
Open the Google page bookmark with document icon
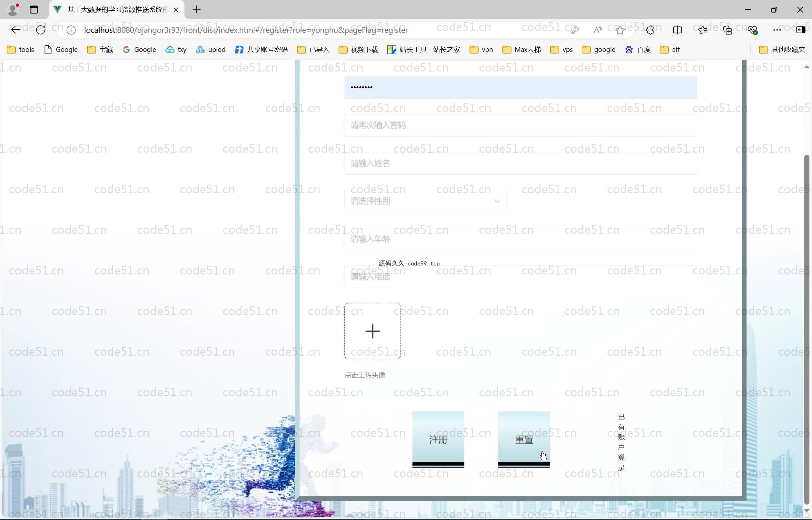(61, 50)
